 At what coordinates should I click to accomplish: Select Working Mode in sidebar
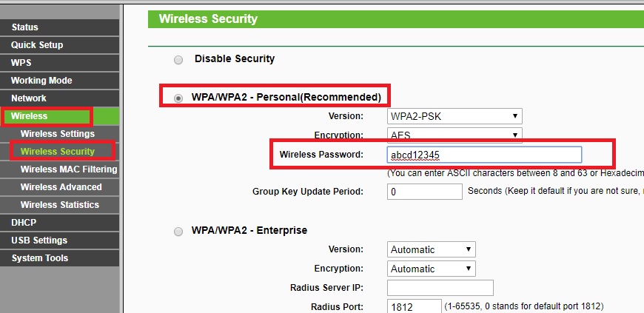pos(41,81)
